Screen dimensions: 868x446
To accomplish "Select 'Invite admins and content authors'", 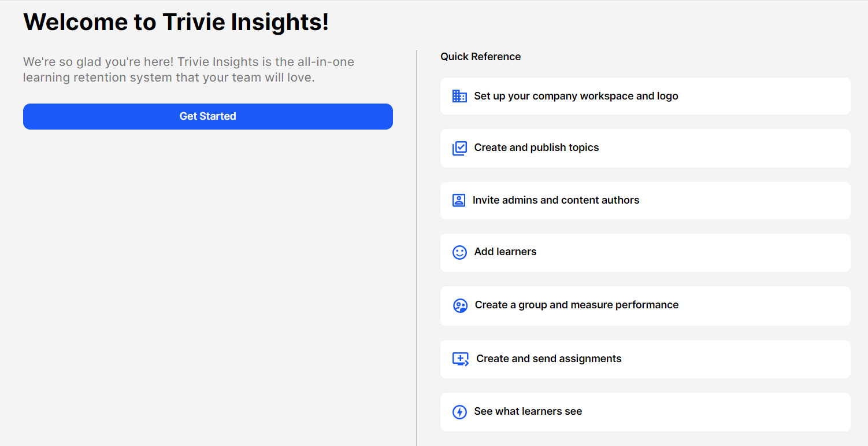I will [555, 200].
